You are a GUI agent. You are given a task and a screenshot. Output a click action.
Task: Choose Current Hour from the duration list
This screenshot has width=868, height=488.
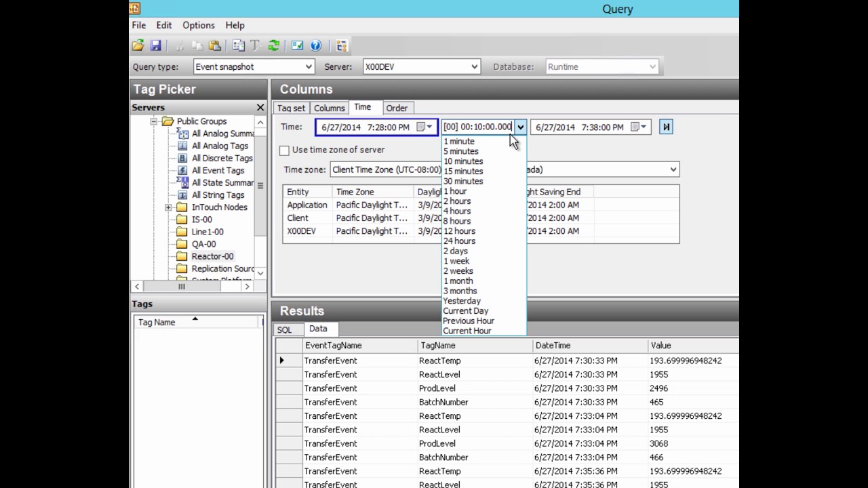[x=484, y=331]
